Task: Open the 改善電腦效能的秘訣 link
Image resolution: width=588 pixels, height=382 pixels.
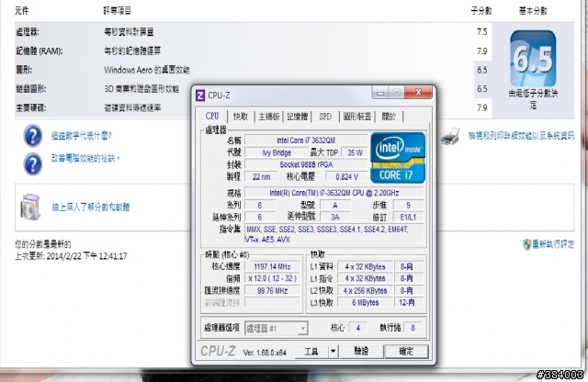Action: (x=85, y=158)
